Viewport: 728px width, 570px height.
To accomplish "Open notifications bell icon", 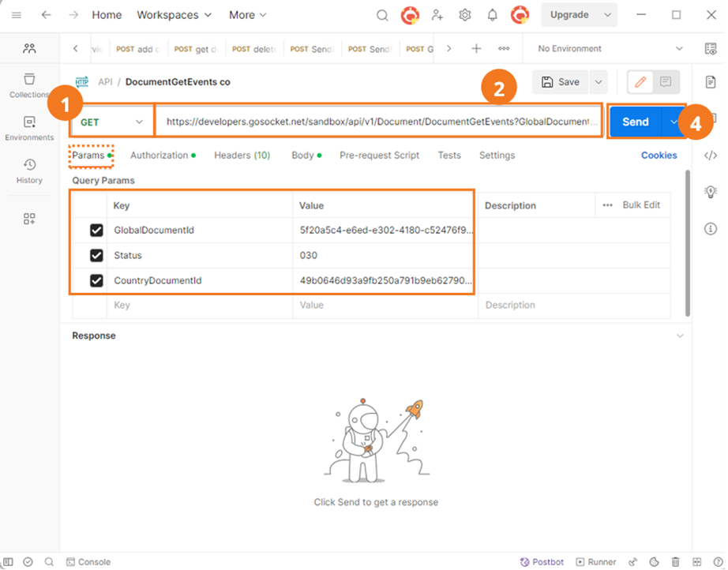I will click(492, 15).
